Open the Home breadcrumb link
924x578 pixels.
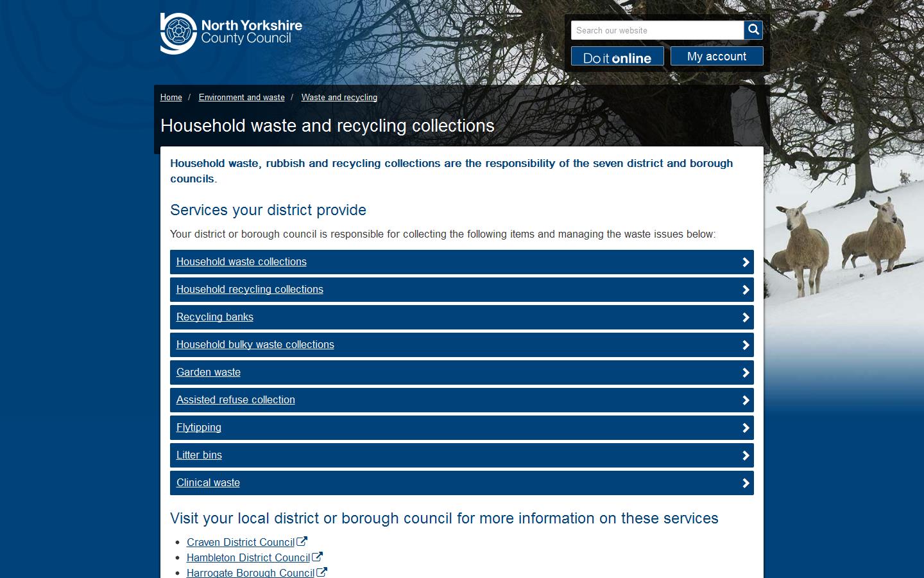tap(171, 97)
